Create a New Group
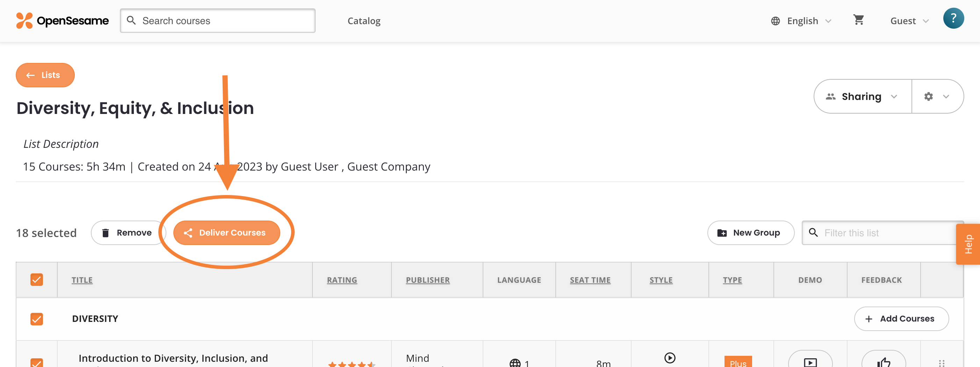 click(x=751, y=233)
